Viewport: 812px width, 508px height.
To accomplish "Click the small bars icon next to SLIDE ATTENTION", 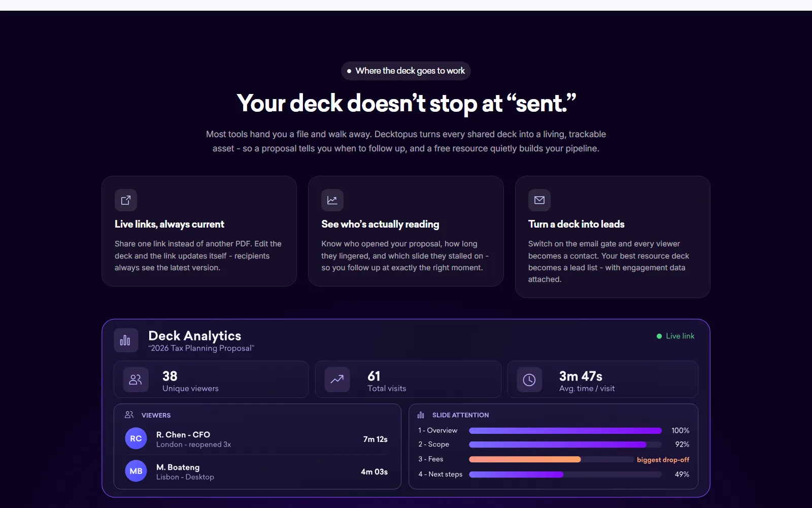I will coord(421,415).
